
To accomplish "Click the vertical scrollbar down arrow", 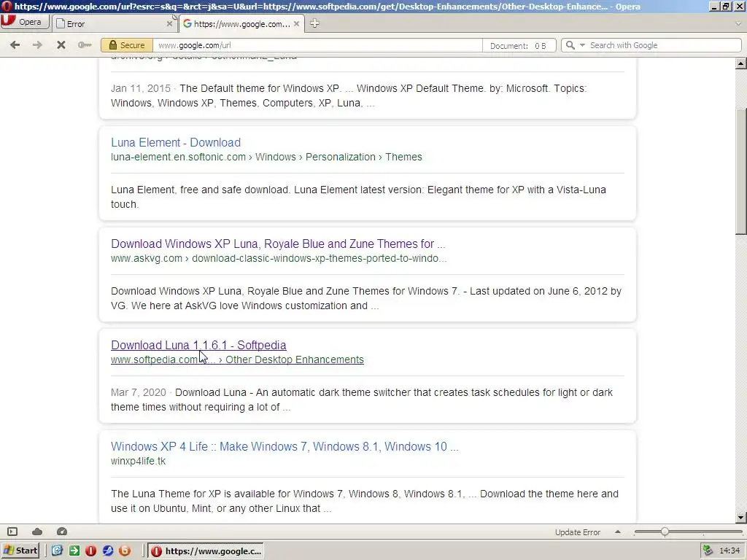I will [741, 518].
